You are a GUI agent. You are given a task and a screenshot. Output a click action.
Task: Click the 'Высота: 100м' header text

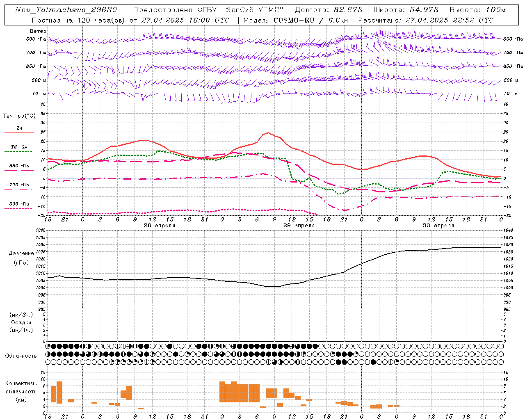[x=477, y=10]
